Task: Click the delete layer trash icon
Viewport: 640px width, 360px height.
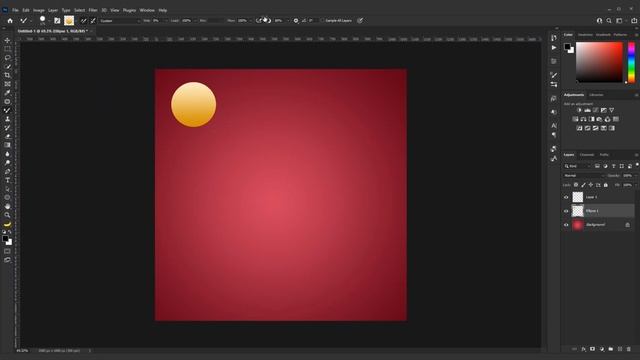Action: [629, 349]
